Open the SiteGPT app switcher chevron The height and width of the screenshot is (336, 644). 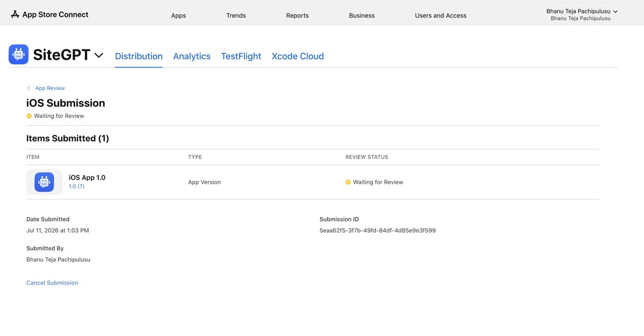coord(99,55)
